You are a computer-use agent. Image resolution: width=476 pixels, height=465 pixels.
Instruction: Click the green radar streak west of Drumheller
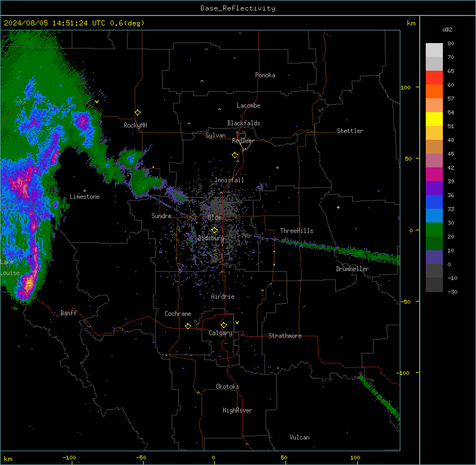point(340,250)
